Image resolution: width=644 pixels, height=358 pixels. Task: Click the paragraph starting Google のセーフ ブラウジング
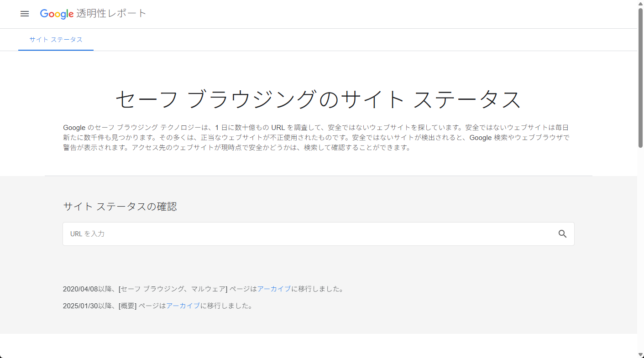[316, 138]
